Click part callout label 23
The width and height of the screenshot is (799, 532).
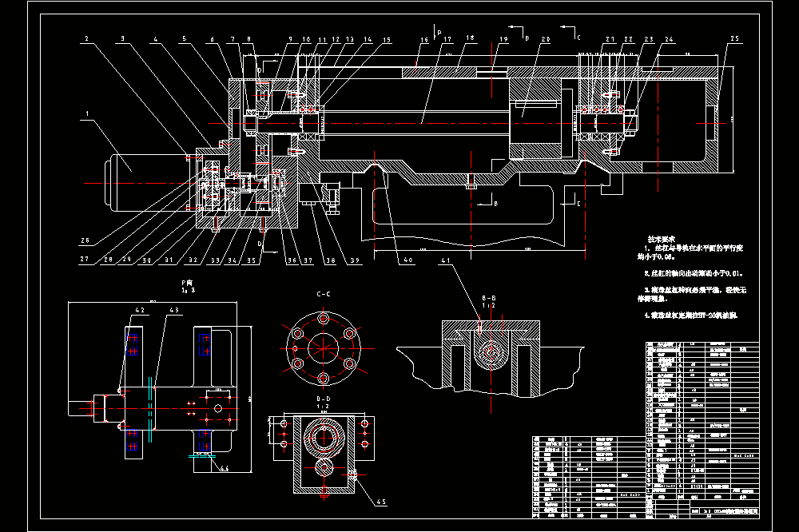(649, 39)
